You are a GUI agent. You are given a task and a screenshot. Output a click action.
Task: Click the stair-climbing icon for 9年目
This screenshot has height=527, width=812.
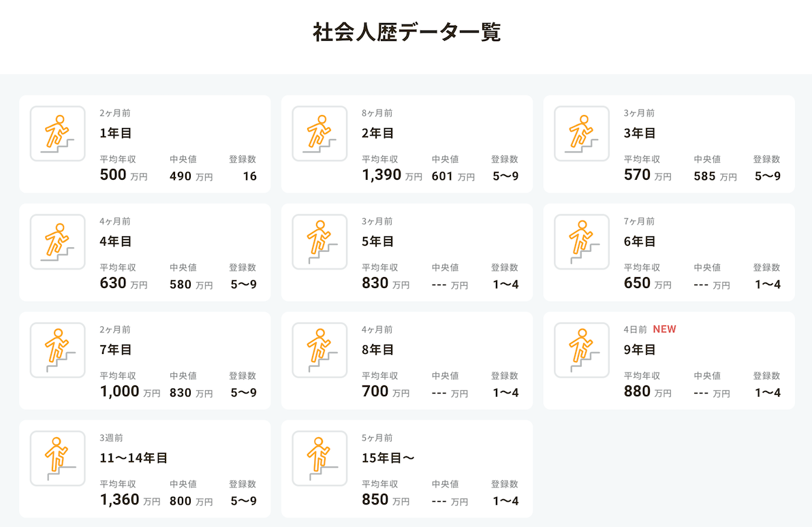[x=582, y=350]
